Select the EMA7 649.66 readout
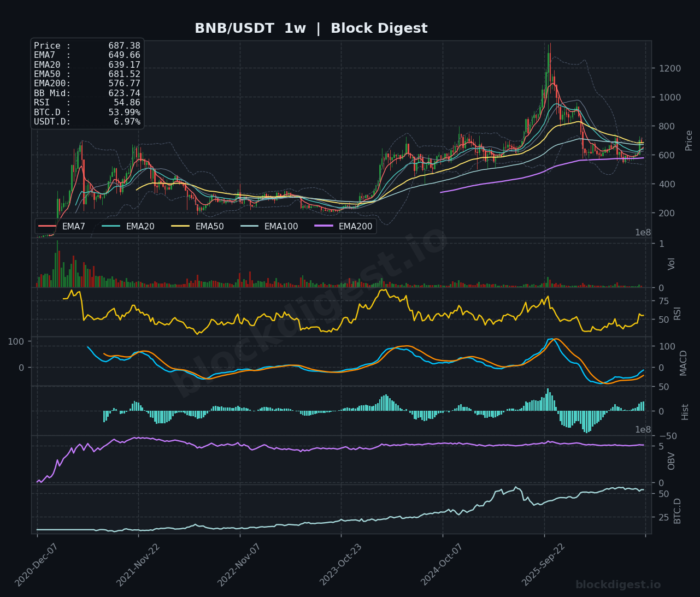Screen dimensions: 700x597 (87, 55)
